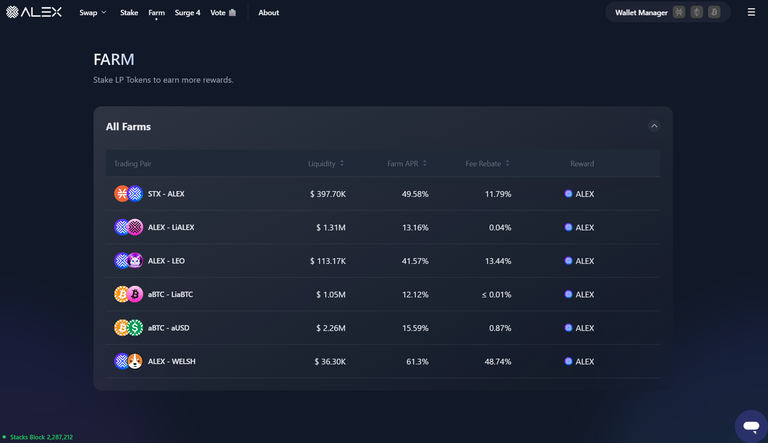Screen dimensions: 768x443
Task: Click the $ 397.70K liquidity value
Action: point(328,194)
